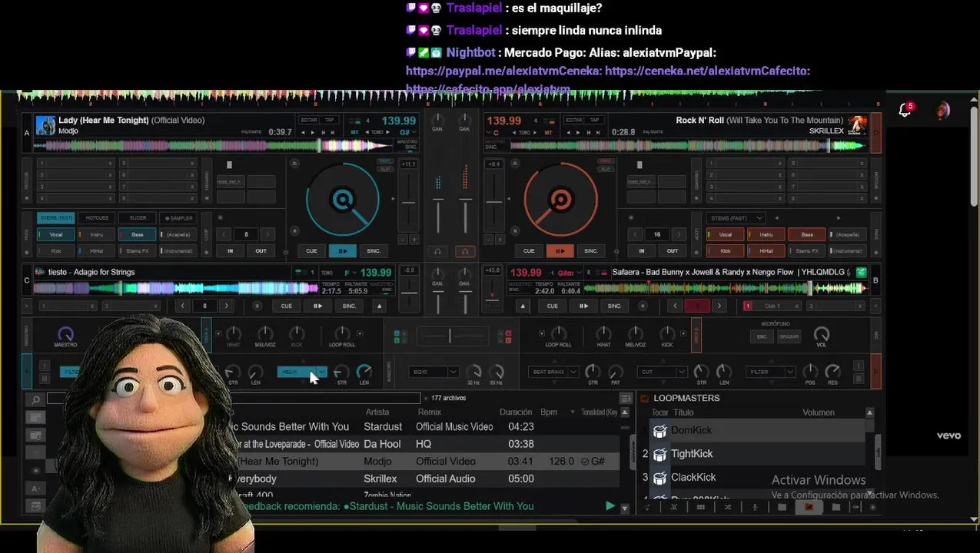
Task: Click deck B's loop OUT button
Action: 672,251
